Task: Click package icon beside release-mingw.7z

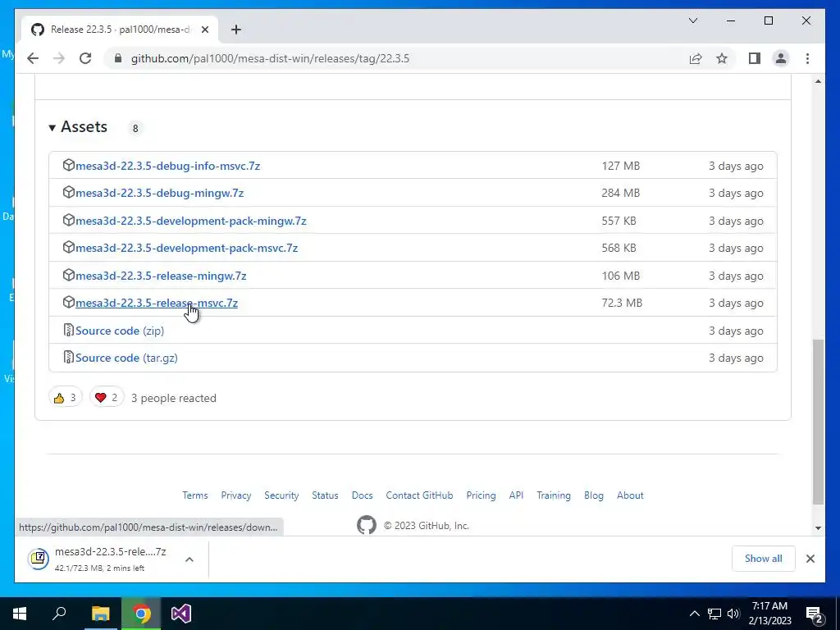Action: click(x=68, y=275)
